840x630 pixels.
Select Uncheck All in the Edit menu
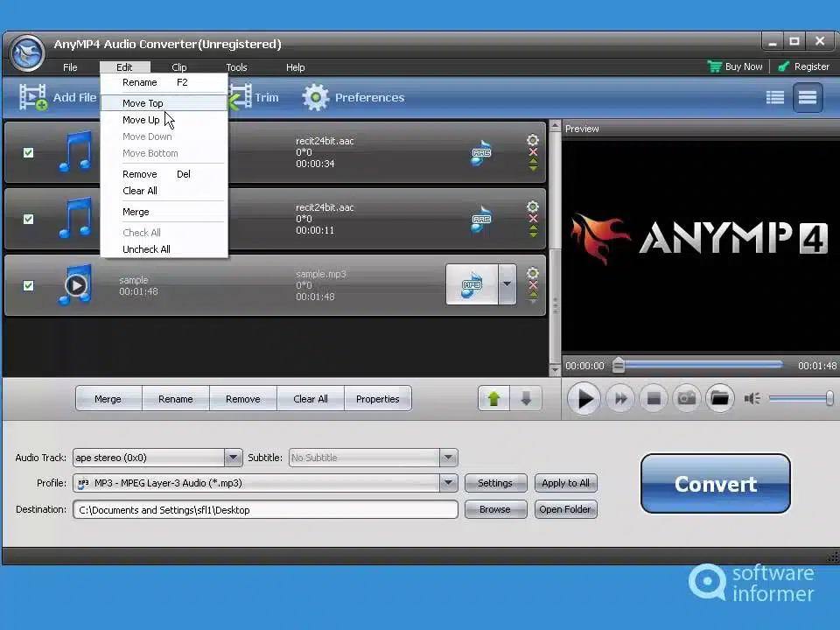146,249
